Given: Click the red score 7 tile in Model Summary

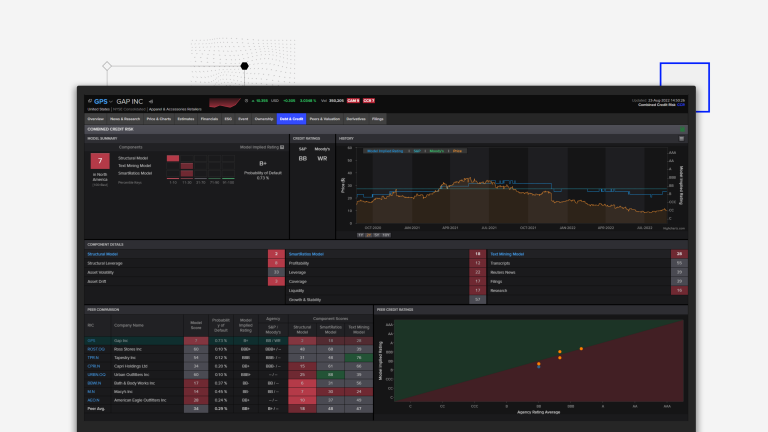Looking at the screenshot, I should point(99,160).
